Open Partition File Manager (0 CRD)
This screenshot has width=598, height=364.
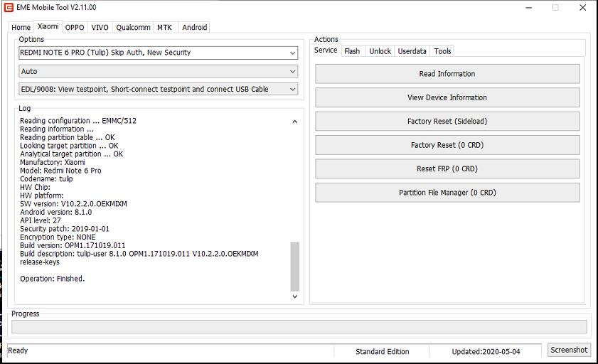(x=447, y=193)
